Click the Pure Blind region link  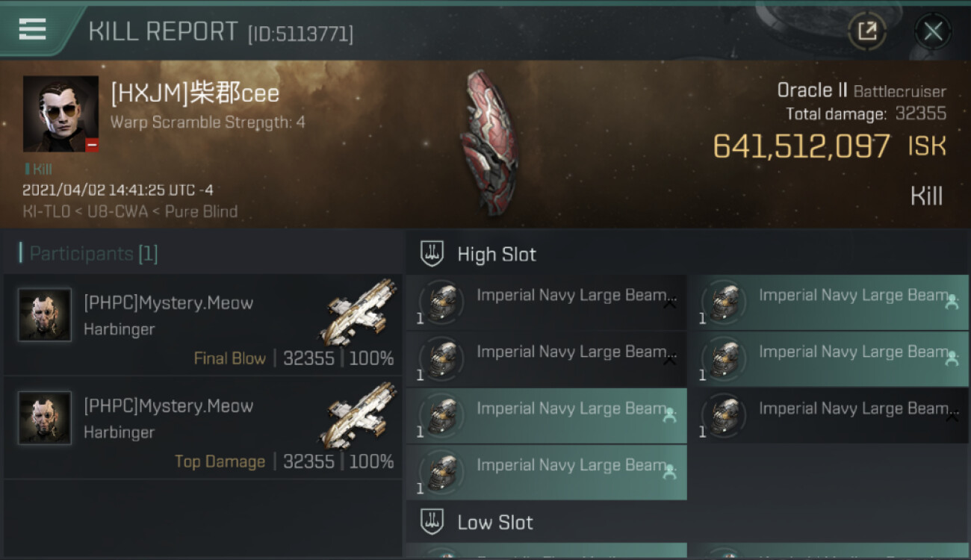tap(201, 211)
